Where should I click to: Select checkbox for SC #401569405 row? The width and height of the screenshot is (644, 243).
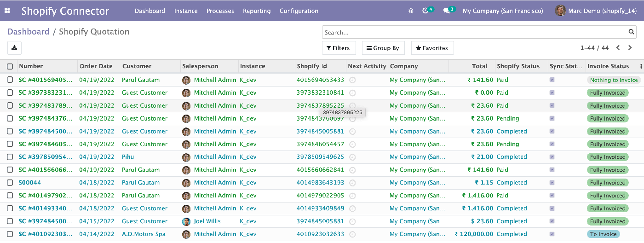(10, 80)
